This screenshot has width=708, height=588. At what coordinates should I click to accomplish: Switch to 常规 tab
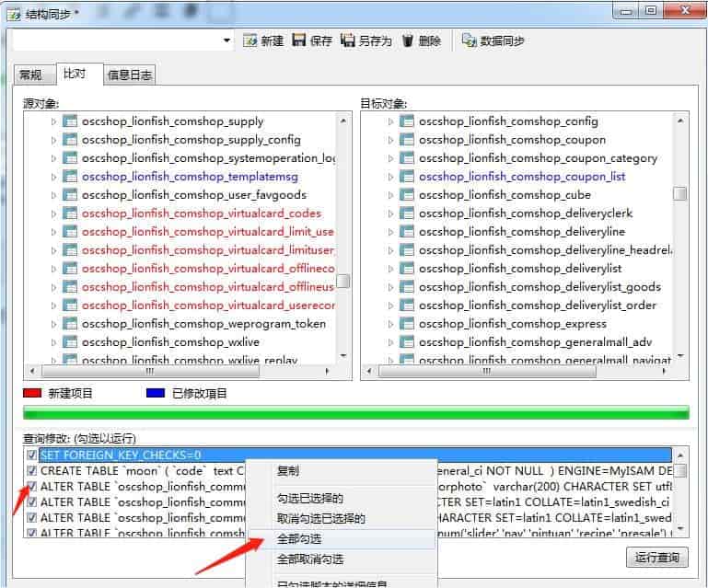pyautogui.click(x=34, y=75)
